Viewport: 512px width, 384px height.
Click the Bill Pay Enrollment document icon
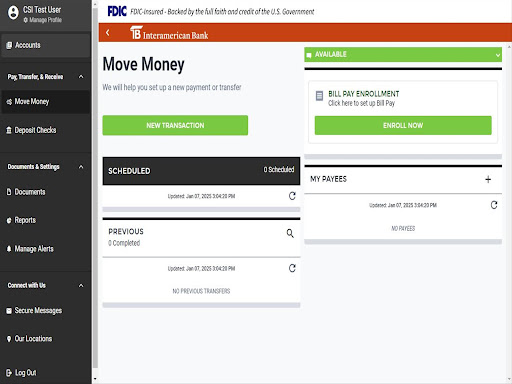click(x=319, y=96)
